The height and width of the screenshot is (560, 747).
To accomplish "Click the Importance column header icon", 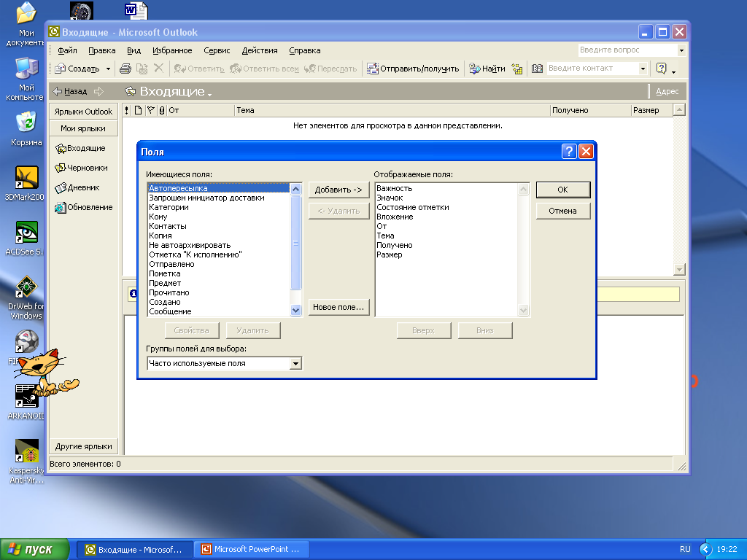I will [127, 110].
